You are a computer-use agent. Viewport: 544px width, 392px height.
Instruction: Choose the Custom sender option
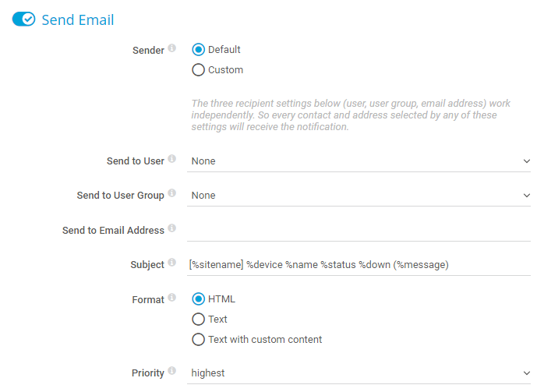point(199,70)
